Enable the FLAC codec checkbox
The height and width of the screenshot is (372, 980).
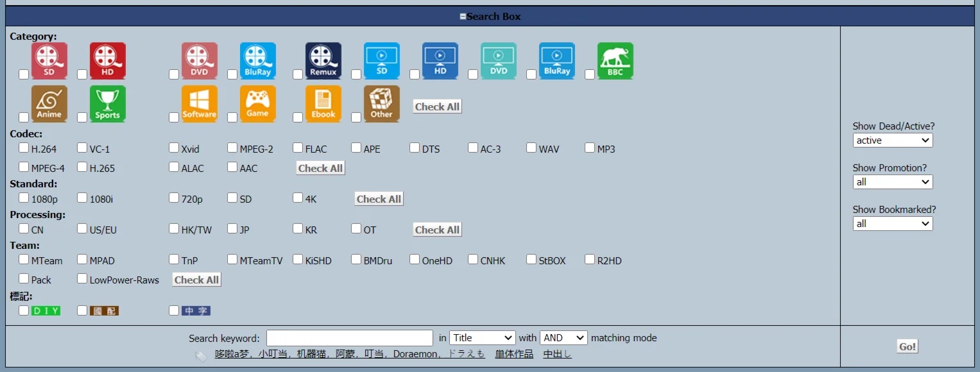pyautogui.click(x=298, y=148)
